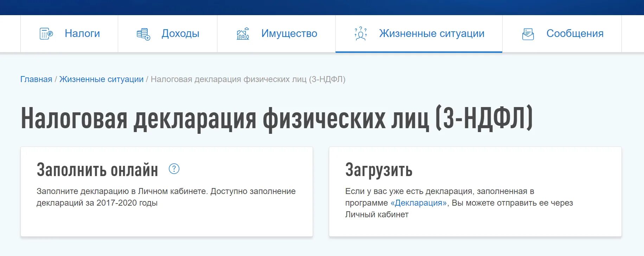Open the Налоги tab
The width and height of the screenshot is (644, 256).
[69, 34]
